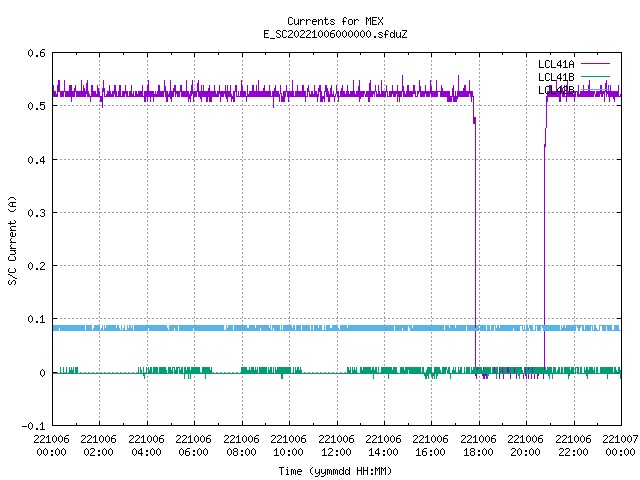Click the x-axis tick 221006 12:00
The width and height of the screenshot is (640, 480).
(336, 445)
